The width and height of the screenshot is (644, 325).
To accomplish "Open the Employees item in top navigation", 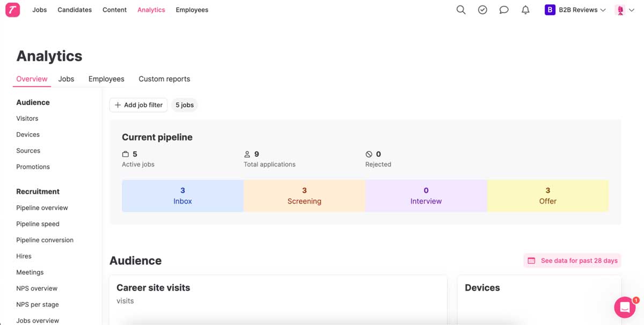I will pyautogui.click(x=192, y=10).
